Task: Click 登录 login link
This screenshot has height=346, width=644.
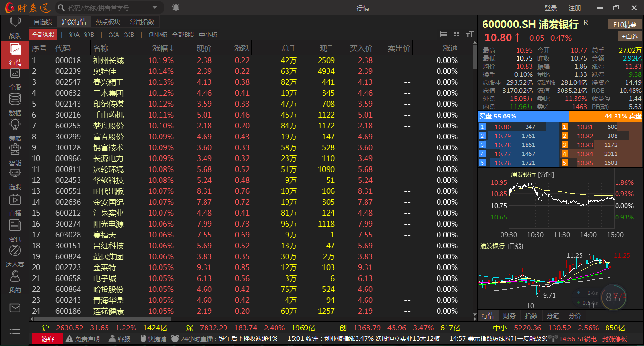Action: click(x=551, y=8)
